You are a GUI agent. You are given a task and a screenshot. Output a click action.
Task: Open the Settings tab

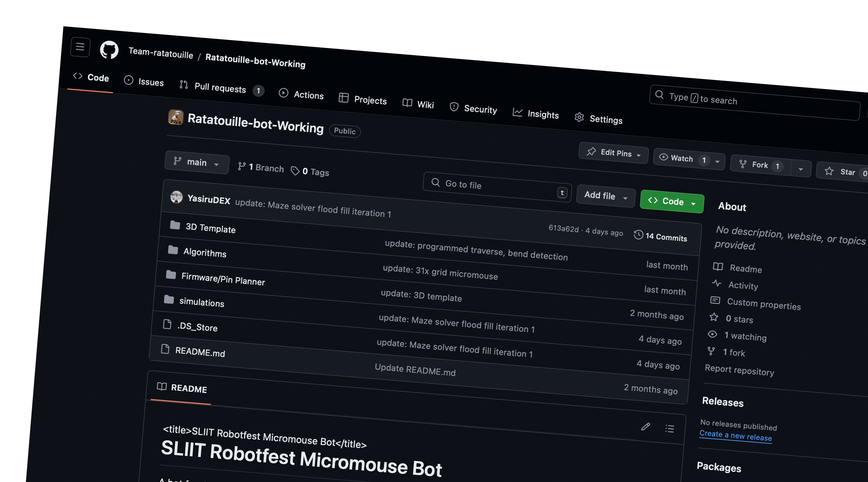point(599,119)
